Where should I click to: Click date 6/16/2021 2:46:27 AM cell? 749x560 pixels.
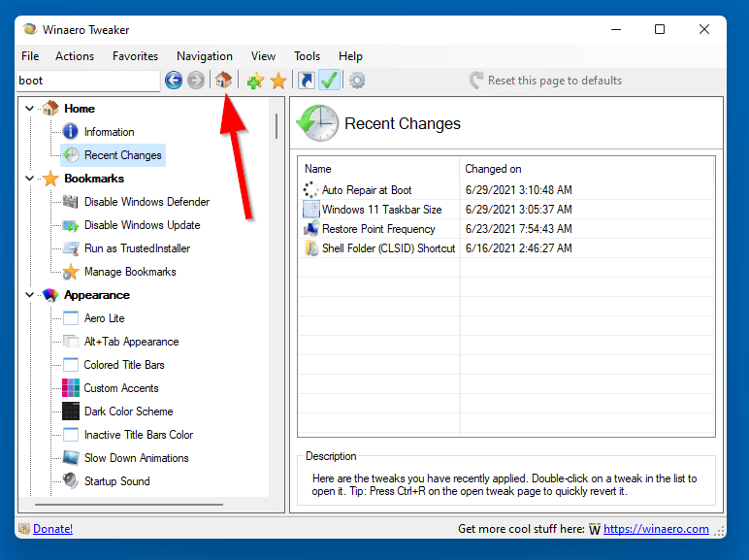tap(518, 248)
